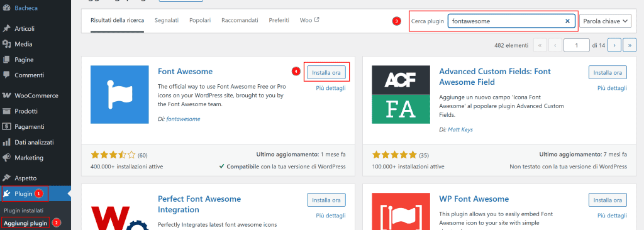
Task: Click the Prodotti archive box icon
Action: 6,111
